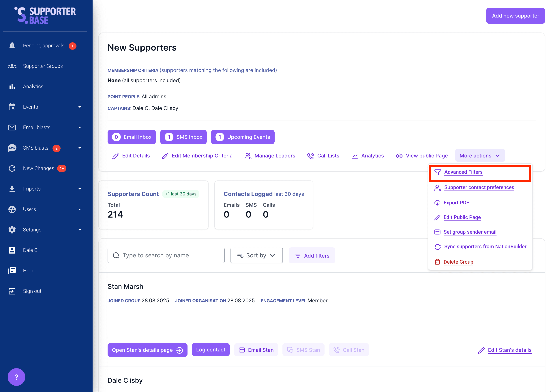Select Advanced Filters from the menu
This screenshot has height=392, width=551.
point(463,172)
